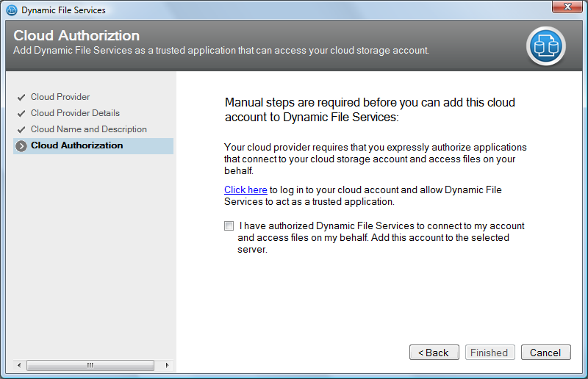The image size is (588, 379).
Task: Go to the previous step with Back
Action: pos(434,353)
